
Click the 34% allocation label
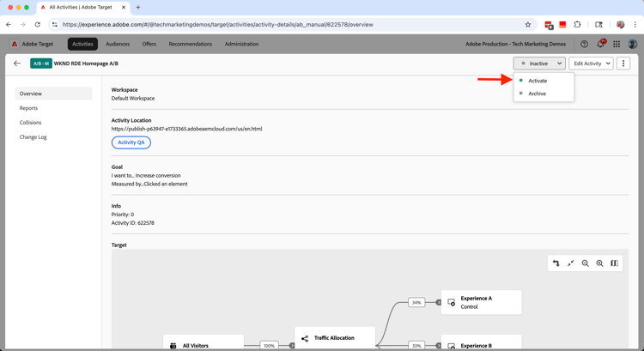coord(416,303)
